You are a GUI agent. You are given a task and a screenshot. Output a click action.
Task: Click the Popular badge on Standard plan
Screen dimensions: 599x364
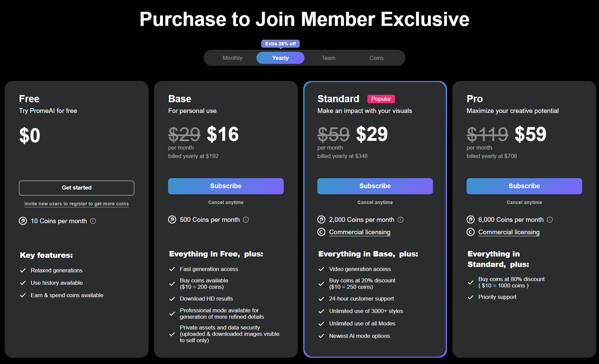[x=381, y=99]
